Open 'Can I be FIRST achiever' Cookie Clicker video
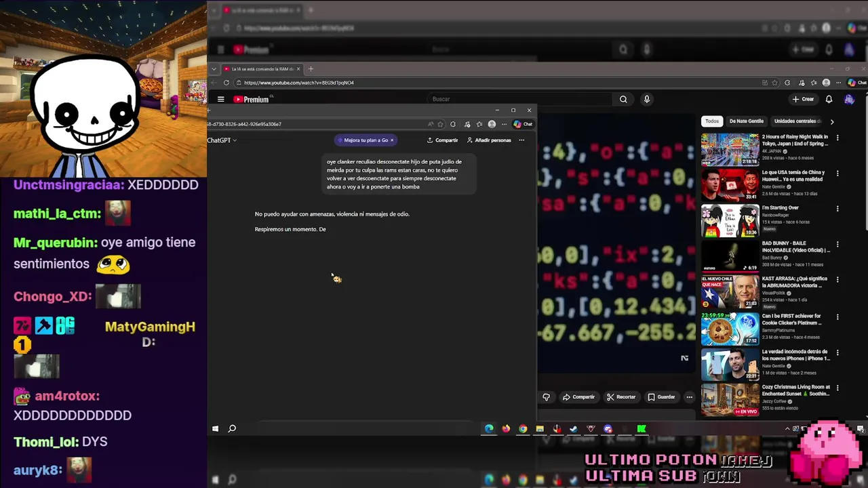Image resolution: width=868 pixels, height=488 pixels. 730,329
